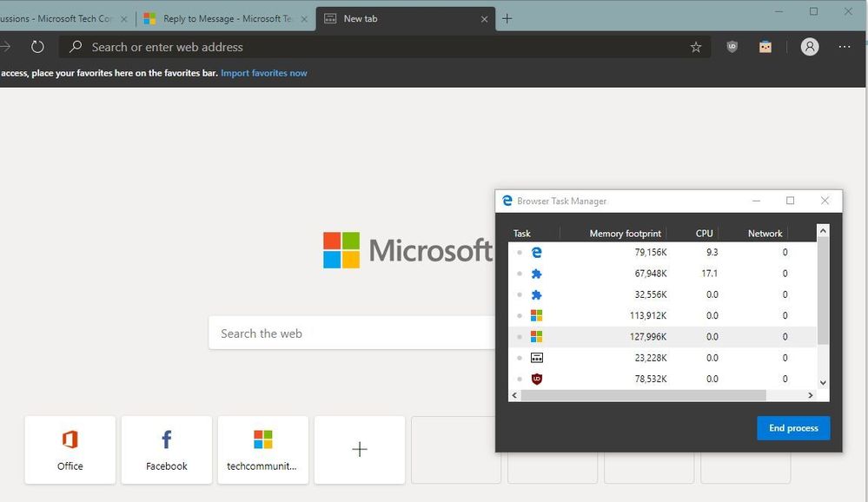
Task: Sort by Network column header
Action: [x=765, y=234]
